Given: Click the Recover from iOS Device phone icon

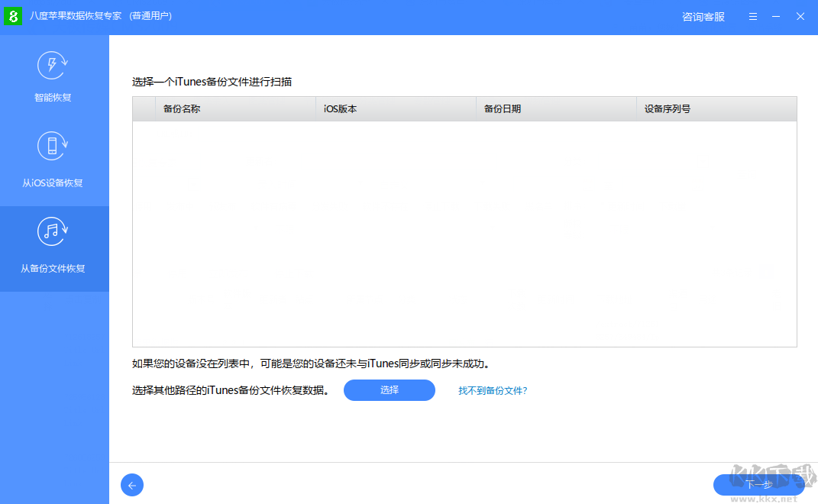Looking at the screenshot, I should [x=52, y=146].
